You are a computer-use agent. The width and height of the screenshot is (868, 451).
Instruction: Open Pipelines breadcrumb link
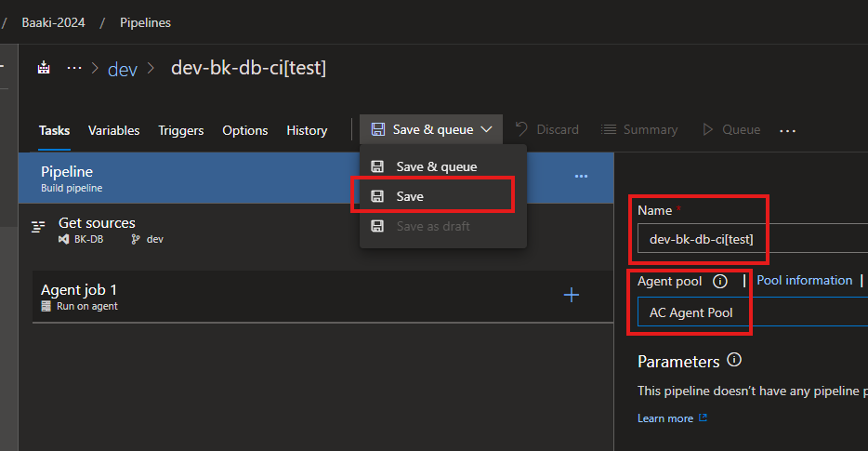(x=145, y=22)
